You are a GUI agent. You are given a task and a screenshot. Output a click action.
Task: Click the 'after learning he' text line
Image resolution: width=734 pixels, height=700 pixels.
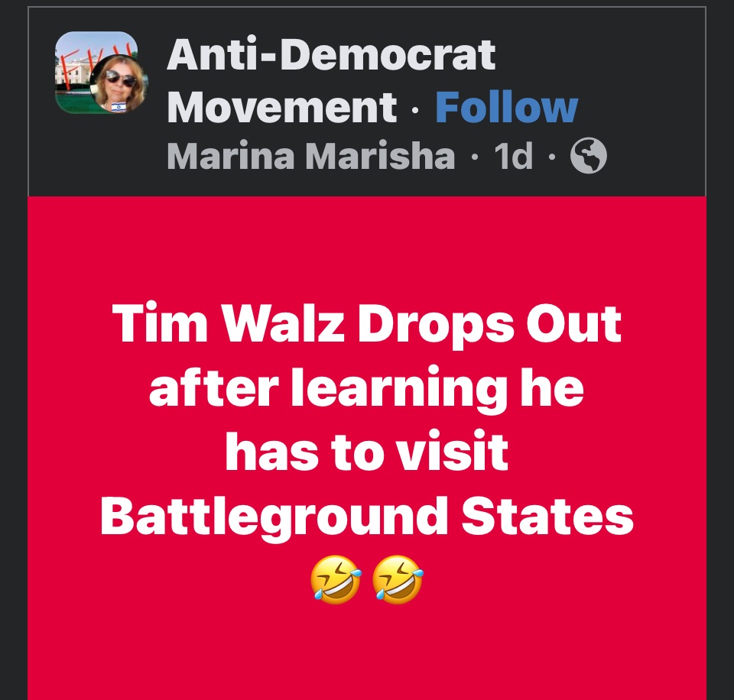(367, 388)
